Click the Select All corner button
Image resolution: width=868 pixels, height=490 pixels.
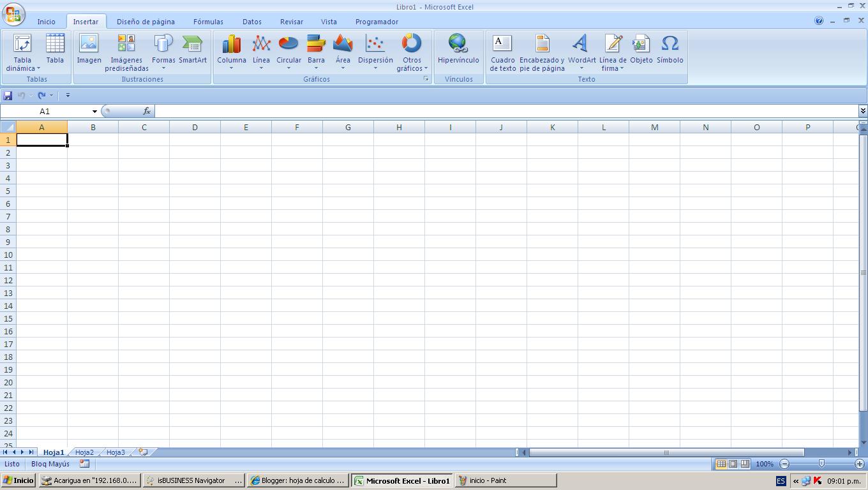pyautogui.click(x=8, y=127)
